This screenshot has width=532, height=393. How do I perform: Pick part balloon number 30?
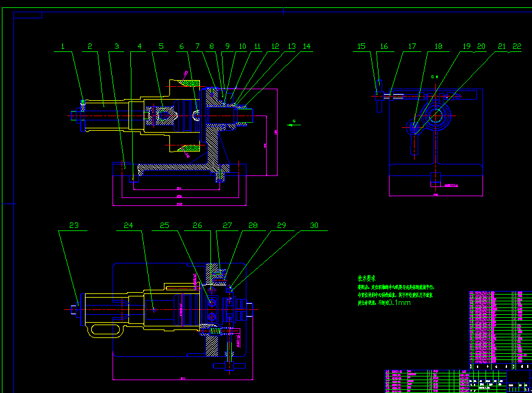(314, 226)
